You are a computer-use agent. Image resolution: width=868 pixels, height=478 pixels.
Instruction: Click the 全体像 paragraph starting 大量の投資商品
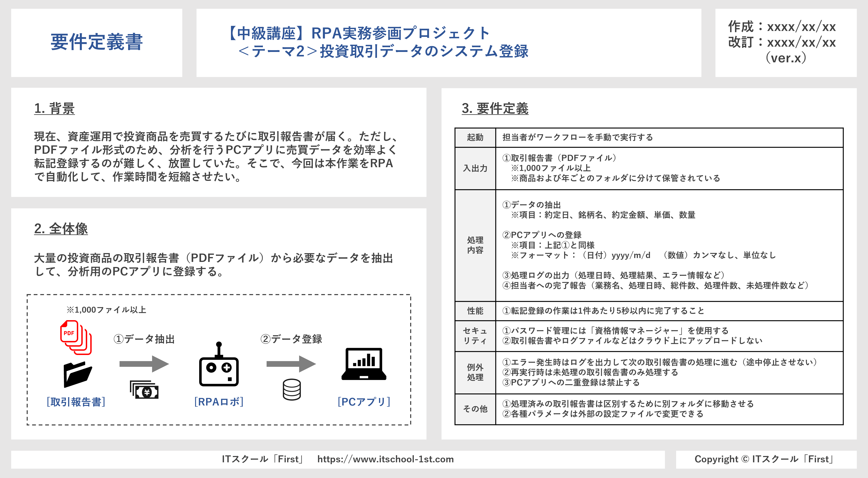(x=214, y=265)
